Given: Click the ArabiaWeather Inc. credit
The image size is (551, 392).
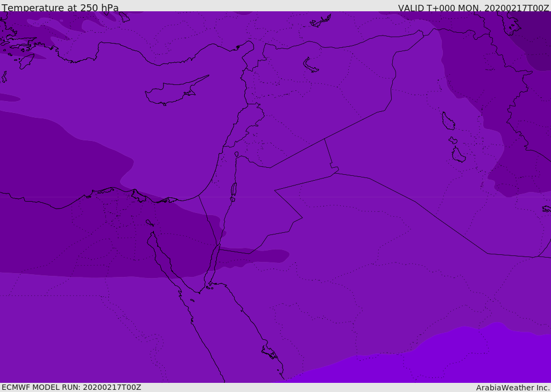Looking at the screenshot, I should tap(513, 388).
